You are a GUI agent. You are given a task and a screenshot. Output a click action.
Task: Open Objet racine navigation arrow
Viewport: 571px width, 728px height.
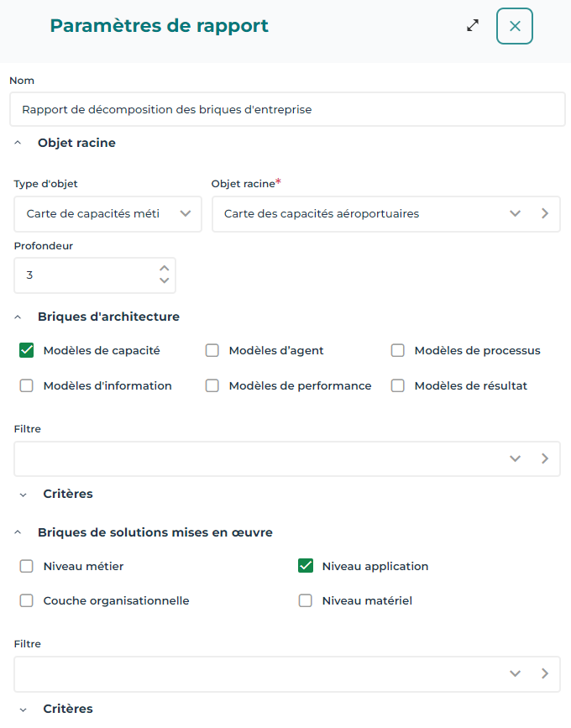tap(545, 213)
